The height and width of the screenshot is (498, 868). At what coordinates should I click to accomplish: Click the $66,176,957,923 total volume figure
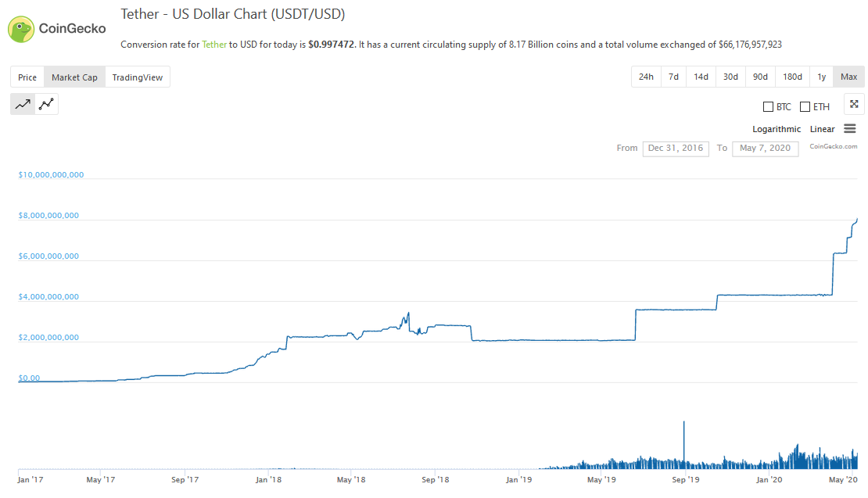750,45
